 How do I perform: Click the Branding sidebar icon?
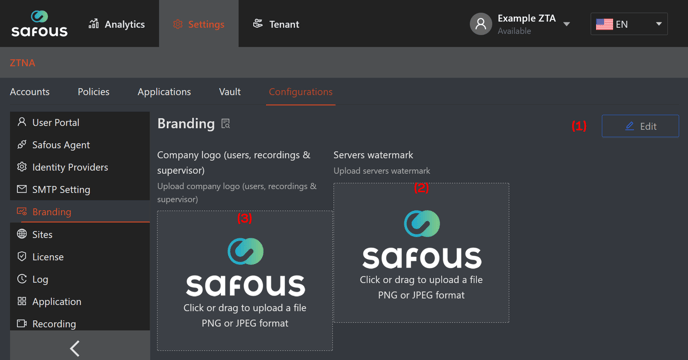point(22,211)
